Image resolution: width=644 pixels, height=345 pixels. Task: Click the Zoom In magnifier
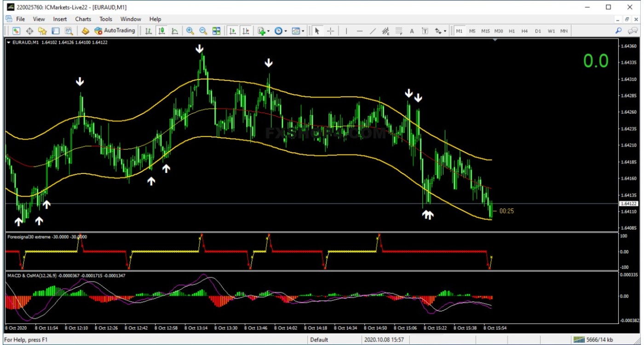(x=190, y=31)
